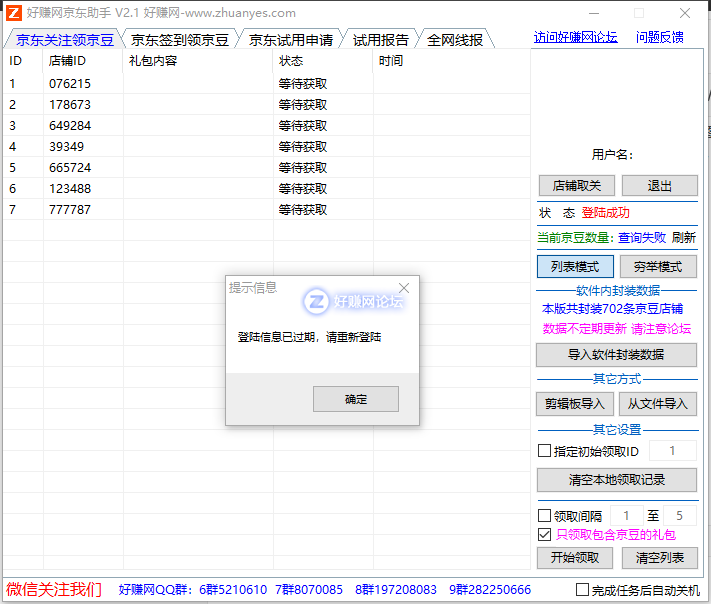Screen dimensions: 711x604
Task: Open the 京东签到领京豆 tab
Action: pos(180,40)
